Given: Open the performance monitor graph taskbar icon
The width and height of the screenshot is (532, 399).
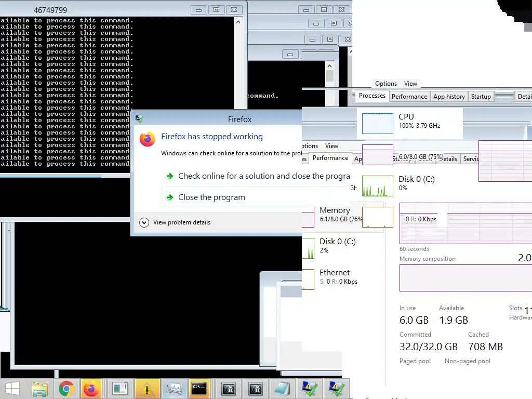Looking at the screenshot, I should point(175,389).
